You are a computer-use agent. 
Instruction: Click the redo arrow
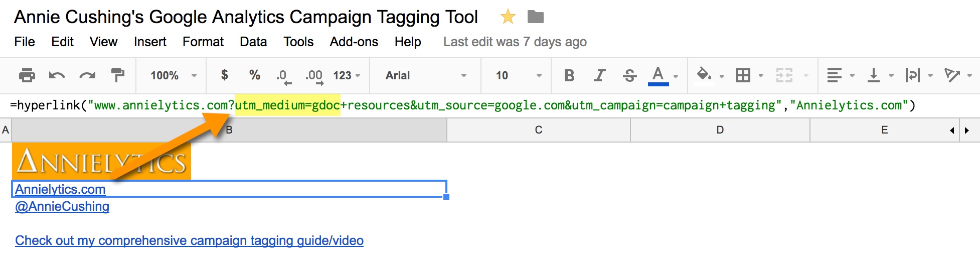pos(87,76)
